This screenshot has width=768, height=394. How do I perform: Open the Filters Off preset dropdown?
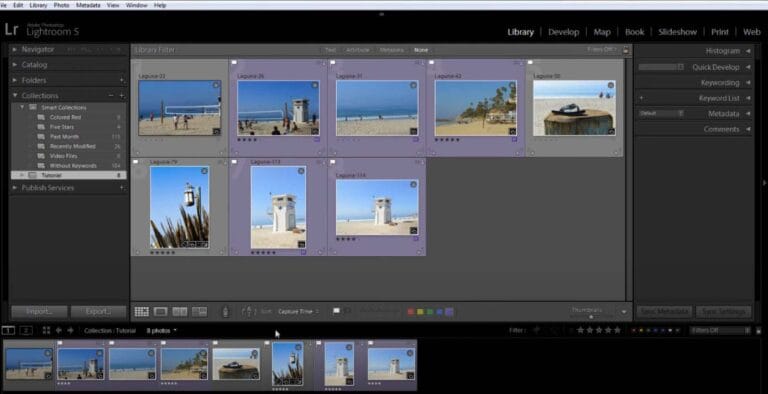720,330
